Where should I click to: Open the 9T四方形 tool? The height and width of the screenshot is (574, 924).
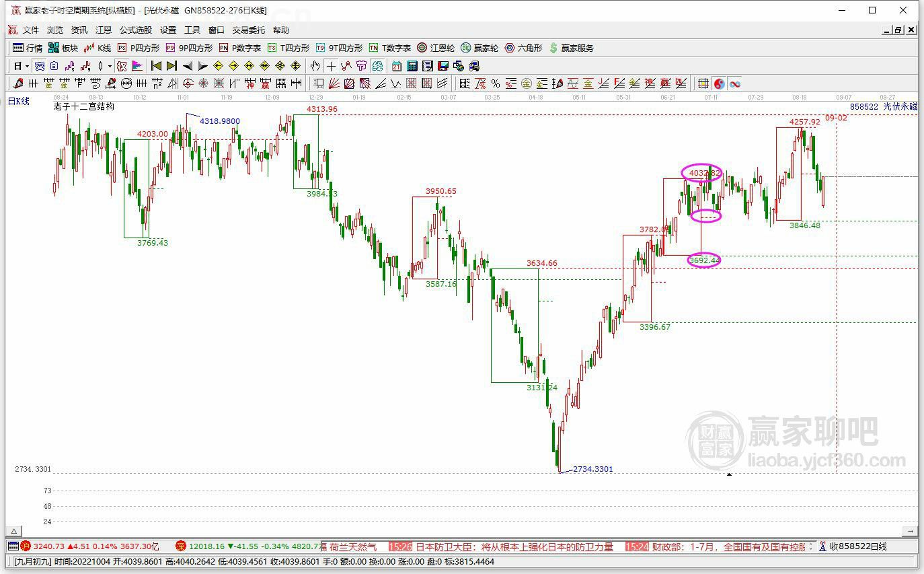point(339,48)
